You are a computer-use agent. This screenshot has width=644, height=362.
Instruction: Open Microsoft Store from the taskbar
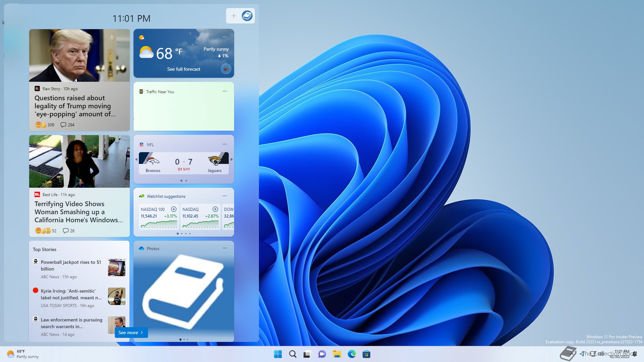[366, 354]
